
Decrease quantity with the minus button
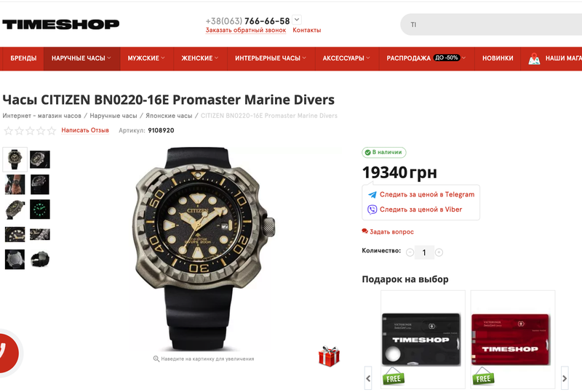click(410, 252)
